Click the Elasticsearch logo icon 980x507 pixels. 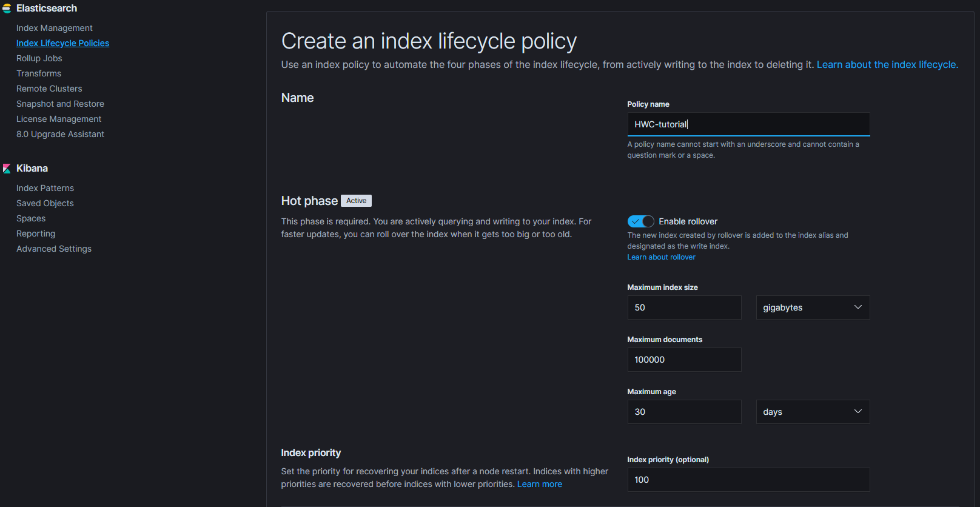7,8
